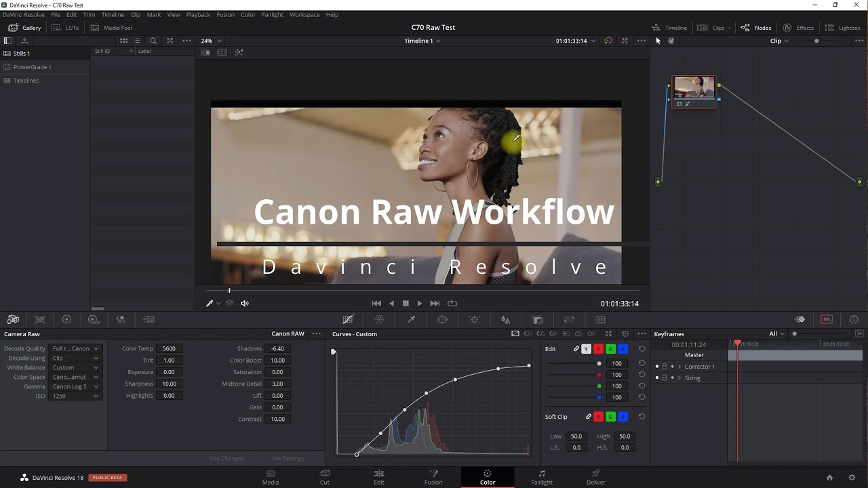Open the Motion Effects palette icon
Screen dimensions: 868x488
coord(149,320)
